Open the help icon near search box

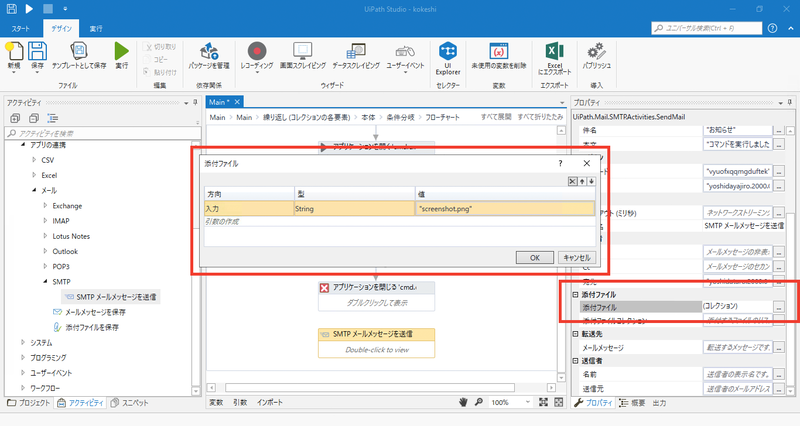point(772,28)
